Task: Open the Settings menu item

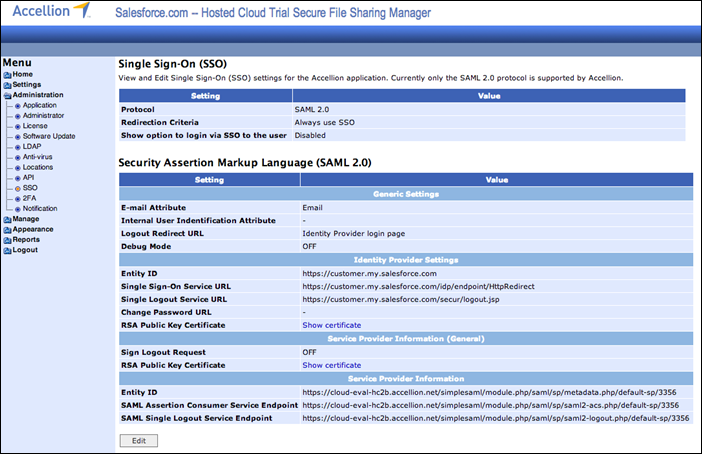Action: coord(26,85)
